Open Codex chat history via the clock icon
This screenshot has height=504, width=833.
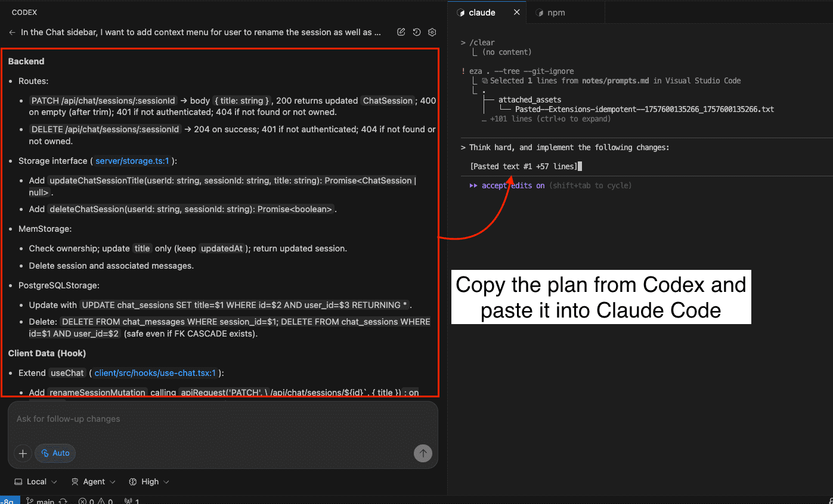tap(416, 32)
